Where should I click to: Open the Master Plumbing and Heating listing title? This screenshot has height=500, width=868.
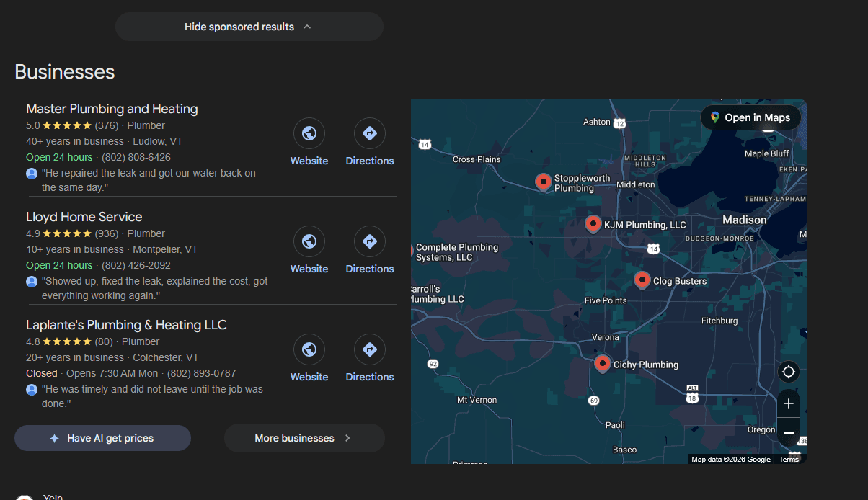click(112, 109)
